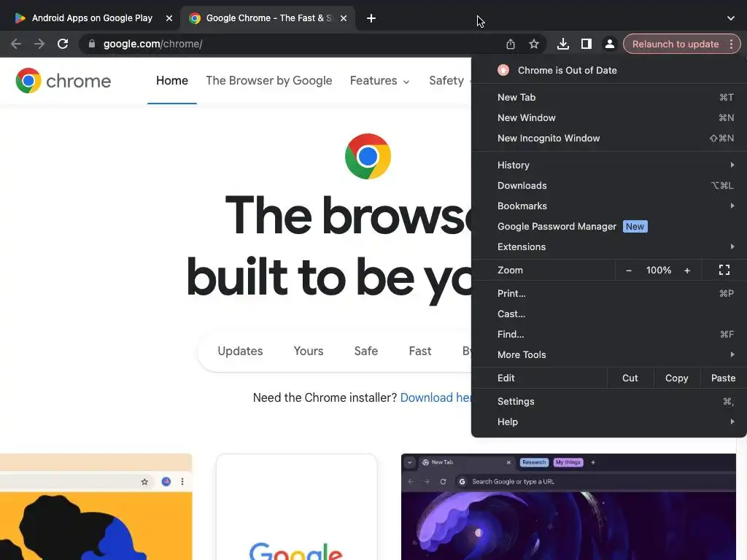Screen dimensions: 747x560
Task: Click the three-dot menu icon
Action: [731, 44]
